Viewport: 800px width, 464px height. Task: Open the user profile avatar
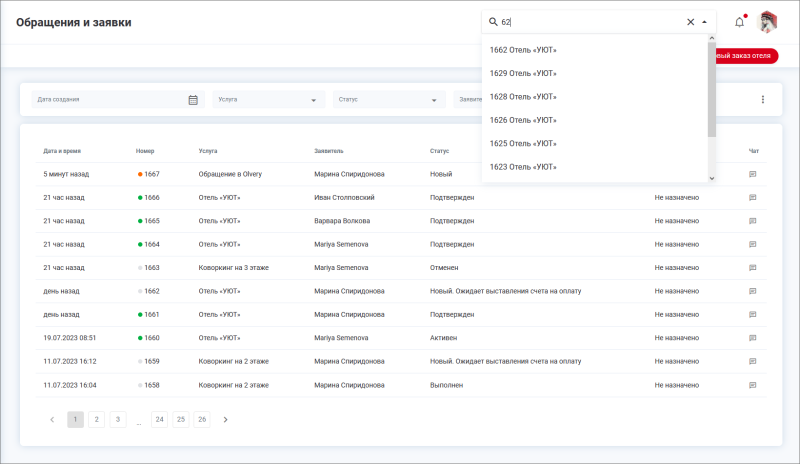click(768, 22)
